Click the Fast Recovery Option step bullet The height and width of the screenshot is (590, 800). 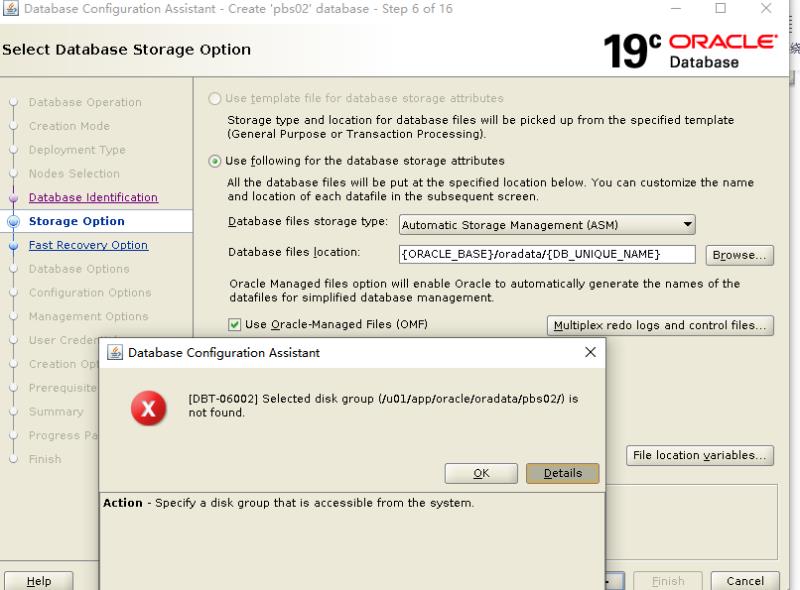pos(14,245)
